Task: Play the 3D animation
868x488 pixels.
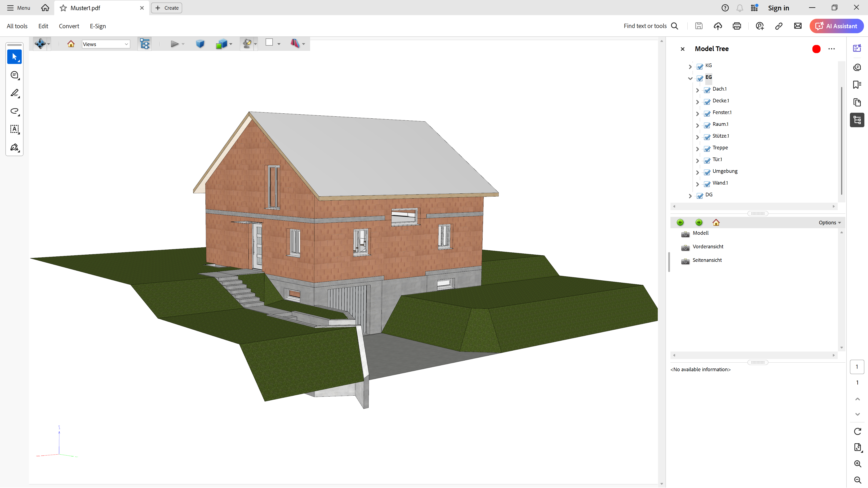Action: 174,44
